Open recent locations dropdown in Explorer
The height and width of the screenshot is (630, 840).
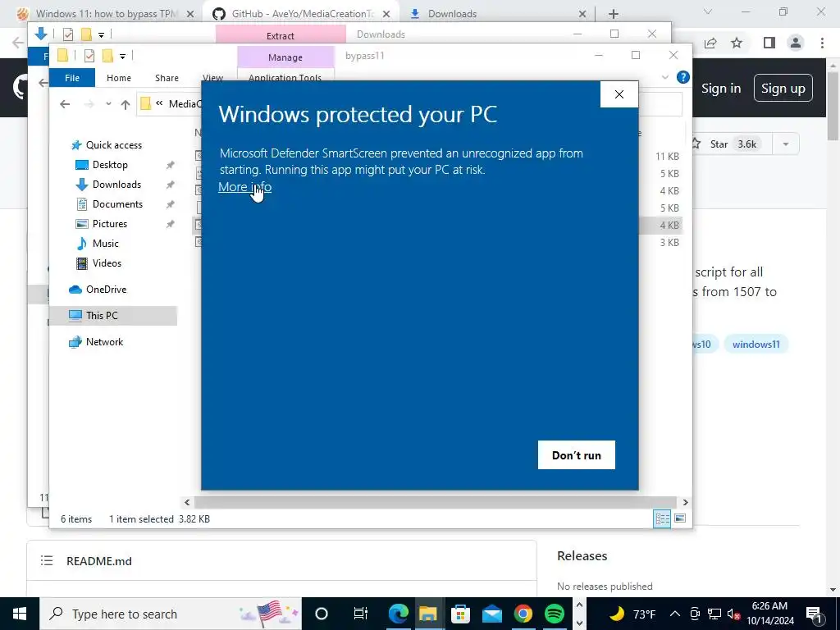109,104
